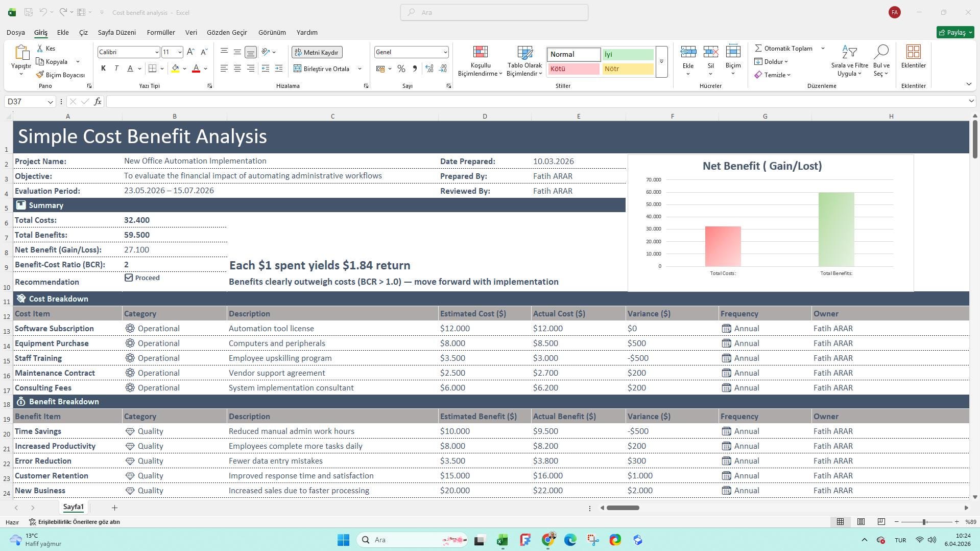Switch to Page Break Preview view
Screen dimensions: 980x551
click(x=881, y=522)
